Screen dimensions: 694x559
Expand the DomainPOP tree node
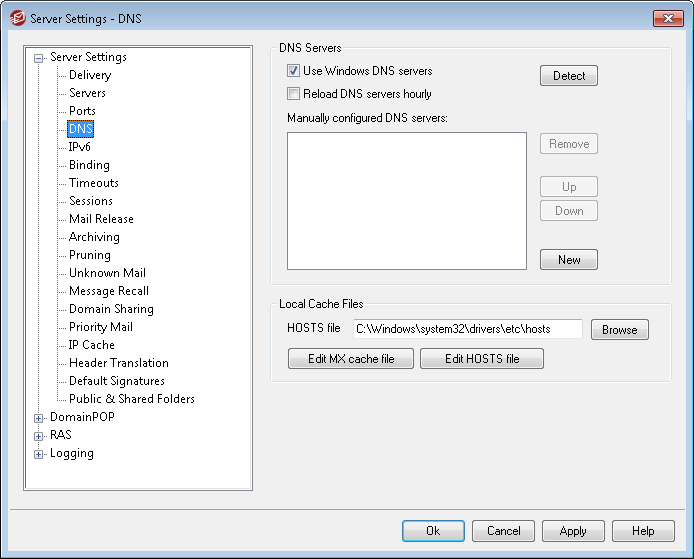(x=39, y=418)
